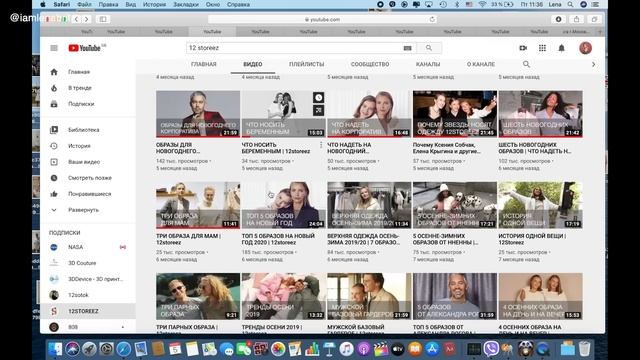The height and width of the screenshot is (360, 640).
Task: Open Safari Файл menu
Action: click(x=84, y=4)
